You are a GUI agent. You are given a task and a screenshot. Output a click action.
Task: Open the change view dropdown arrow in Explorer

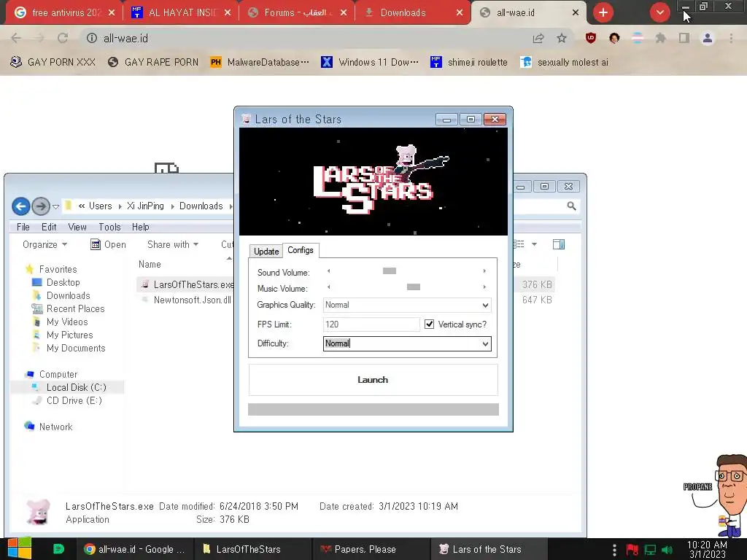coord(535,245)
